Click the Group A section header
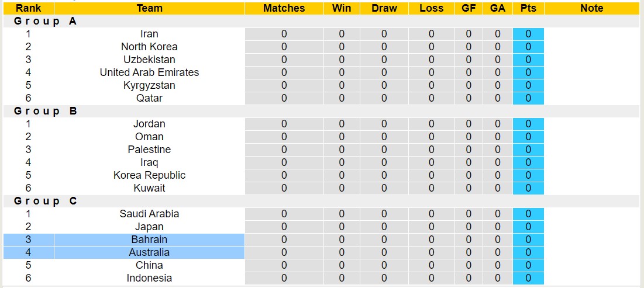The height and width of the screenshot is (288, 644). point(46,21)
